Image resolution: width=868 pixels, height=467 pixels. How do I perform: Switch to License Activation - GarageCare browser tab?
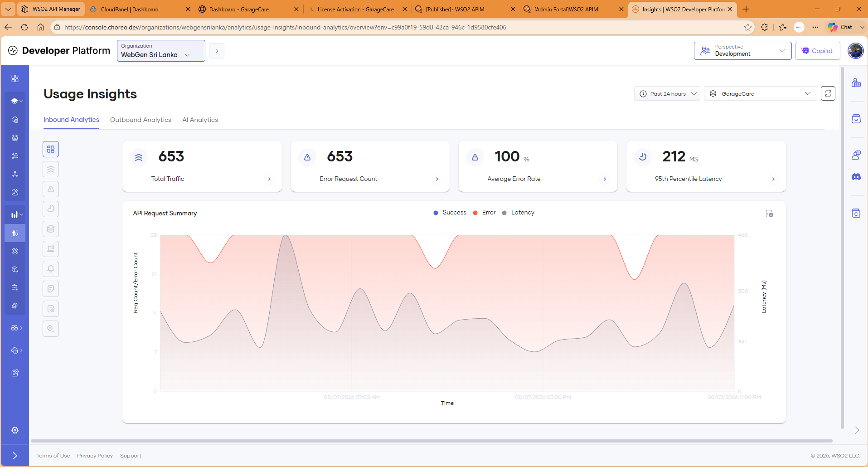[357, 9]
